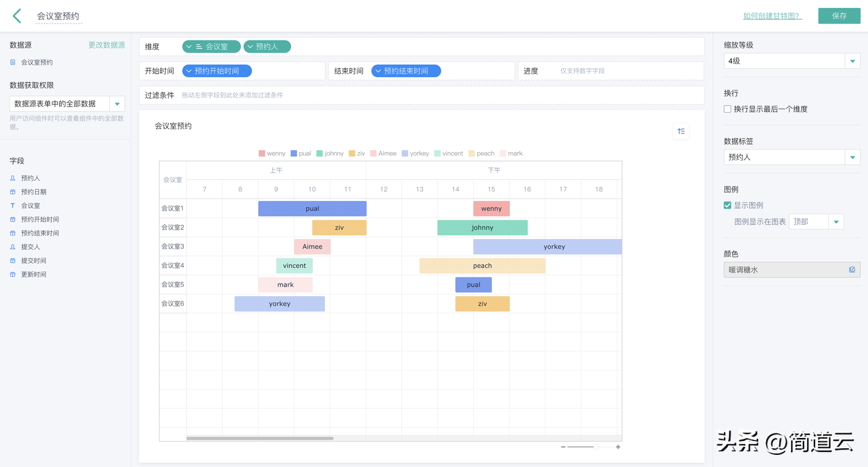This screenshot has width=868, height=467.
Task: Click the vincent legend swatch
Action: 437,153
